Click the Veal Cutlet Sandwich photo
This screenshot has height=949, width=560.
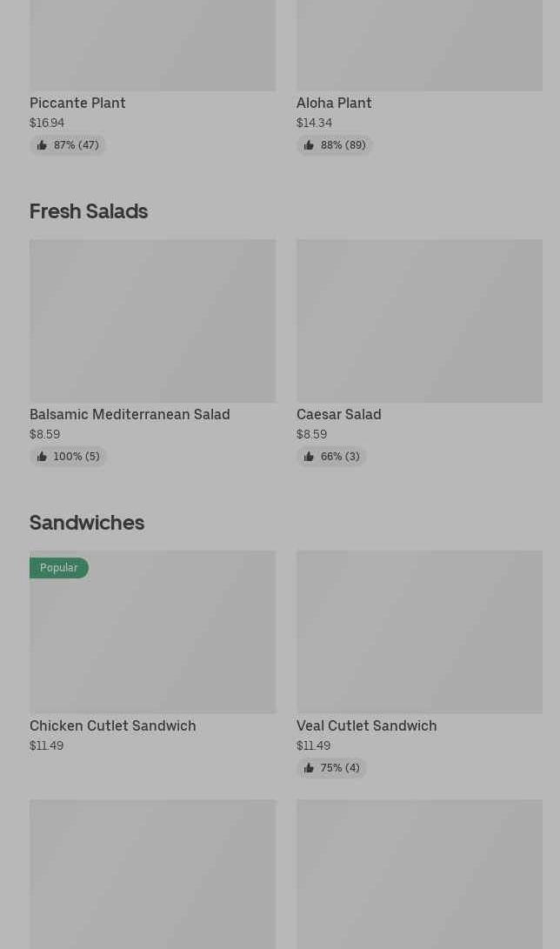click(x=419, y=632)
